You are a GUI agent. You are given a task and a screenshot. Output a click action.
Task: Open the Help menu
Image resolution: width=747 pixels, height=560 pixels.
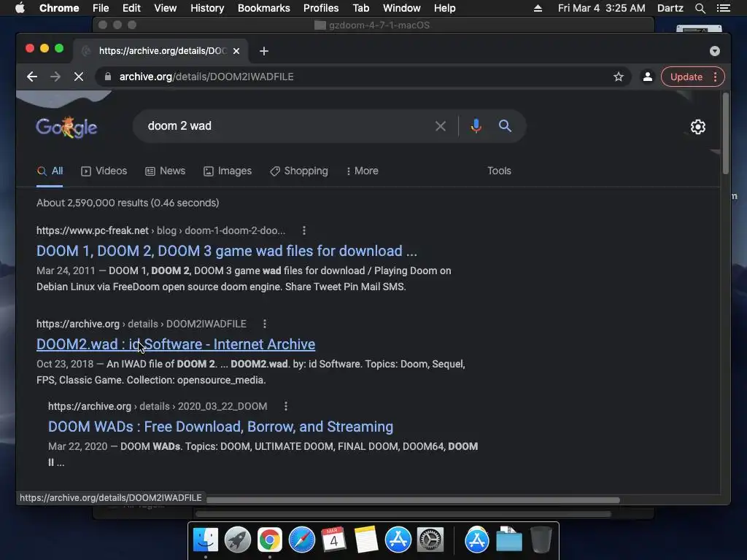coord(444,8)
